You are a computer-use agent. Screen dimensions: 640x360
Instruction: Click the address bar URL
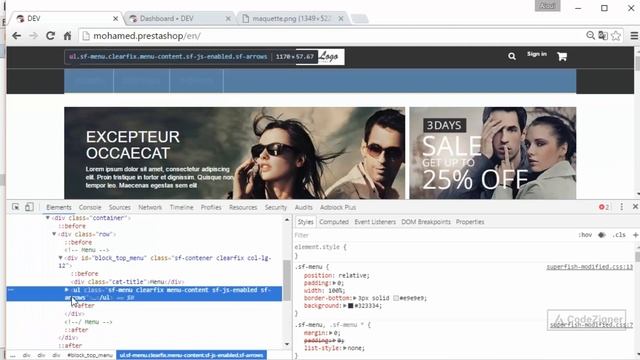click(147, 36)
